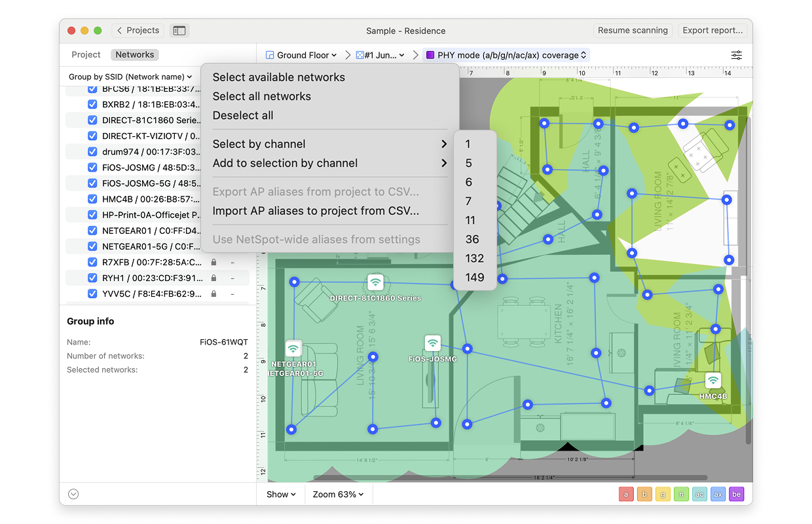Image resolution: width=812 pixels, height=524 pixels.
Task: Select channel 149 in submenu
Action: click(x=475, y=277)
